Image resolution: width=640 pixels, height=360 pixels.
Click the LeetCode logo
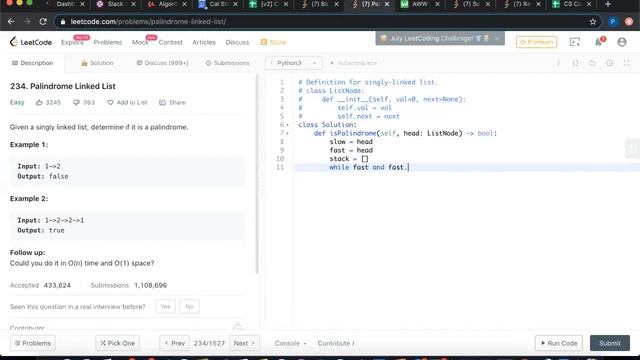(31, 42)
